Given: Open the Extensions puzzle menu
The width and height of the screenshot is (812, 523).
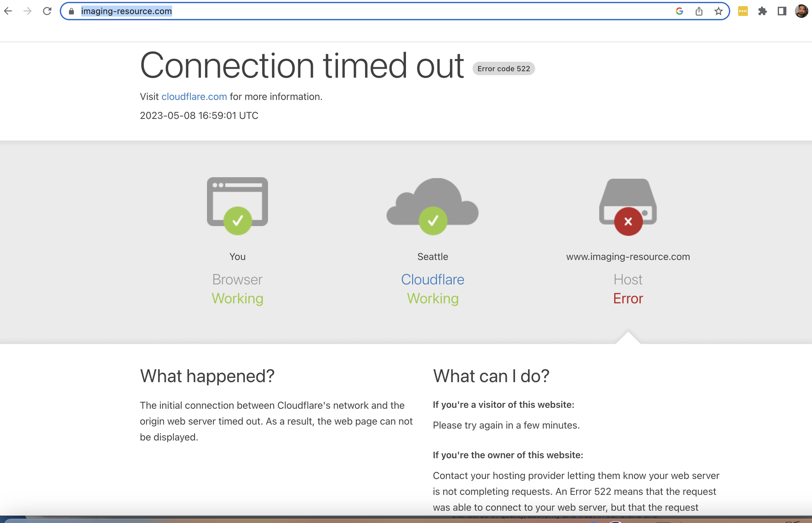Looking at the screenshot, I should (x=763, y=11).
